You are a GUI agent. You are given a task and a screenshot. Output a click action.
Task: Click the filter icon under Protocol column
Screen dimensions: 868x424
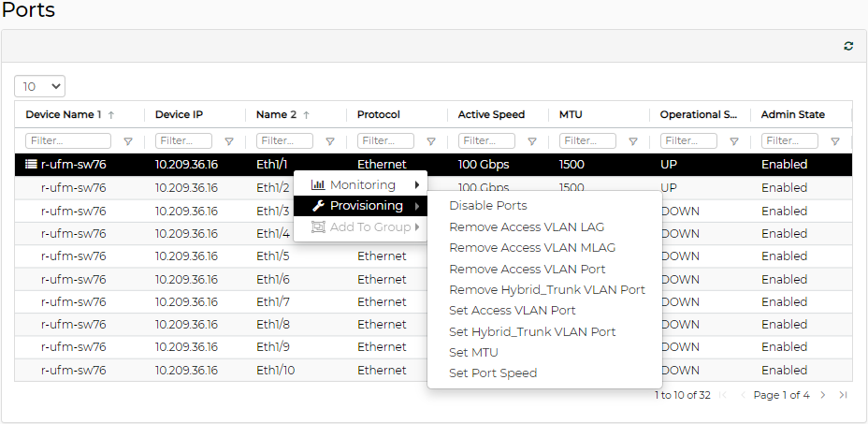click(431, 141)
